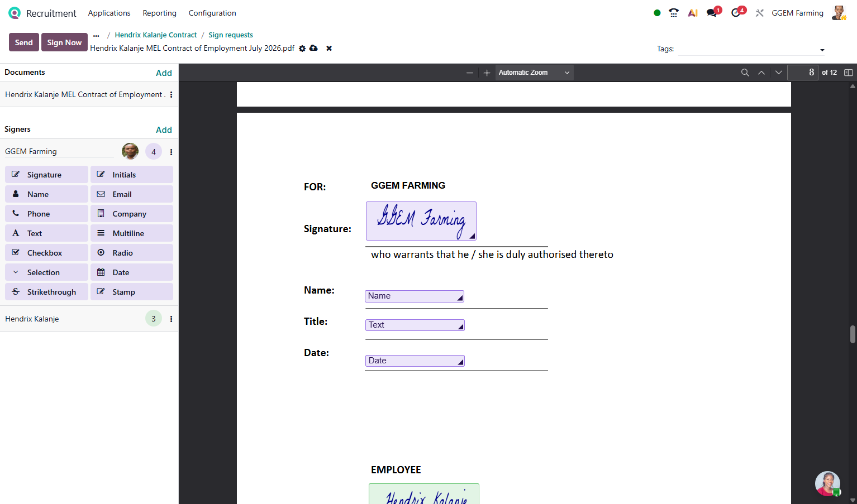
Task: Open the Reporting menu
Action: click(x=159, y=13)
